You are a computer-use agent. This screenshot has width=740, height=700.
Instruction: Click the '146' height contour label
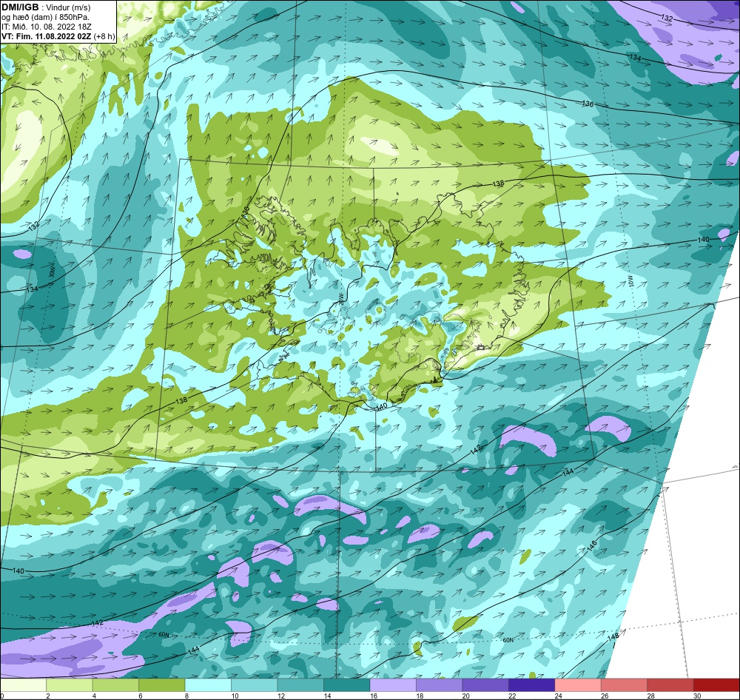592,547
